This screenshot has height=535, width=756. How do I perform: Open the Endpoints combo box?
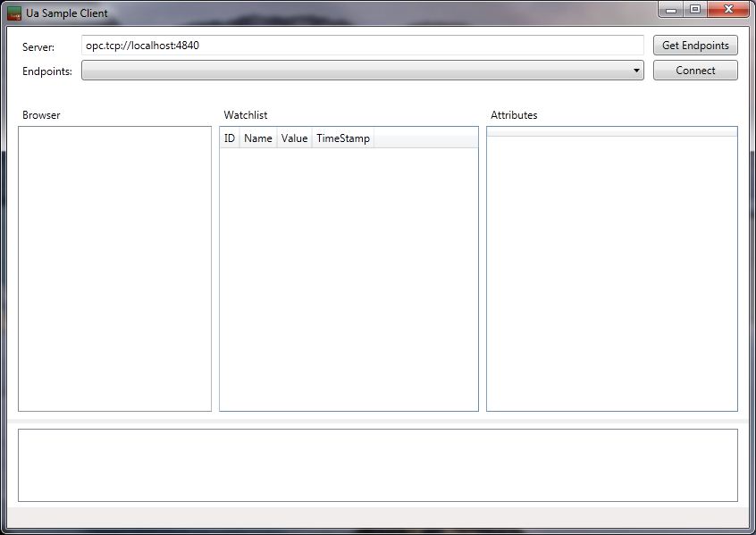tap(357, 71)
